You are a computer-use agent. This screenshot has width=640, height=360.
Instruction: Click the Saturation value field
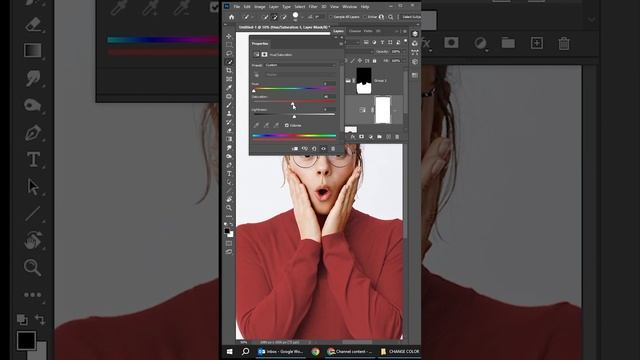click(x=329, y=97)
